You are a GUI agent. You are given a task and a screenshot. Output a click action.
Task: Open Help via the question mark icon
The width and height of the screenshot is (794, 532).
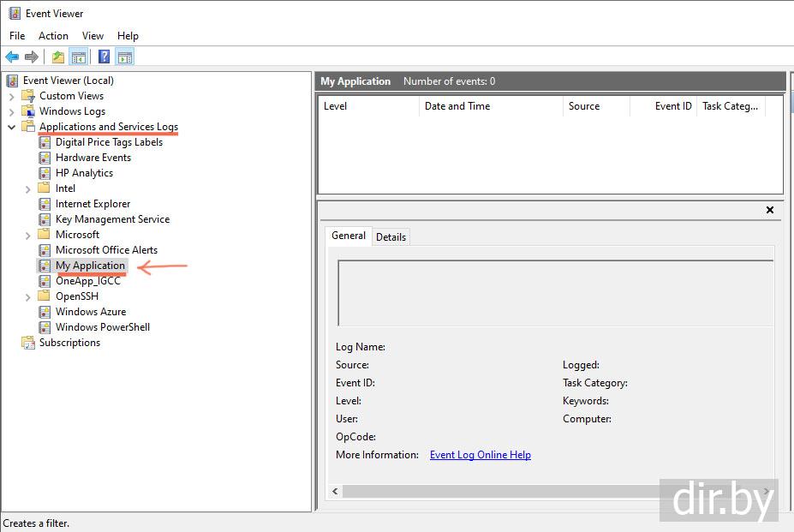[104, 57]
